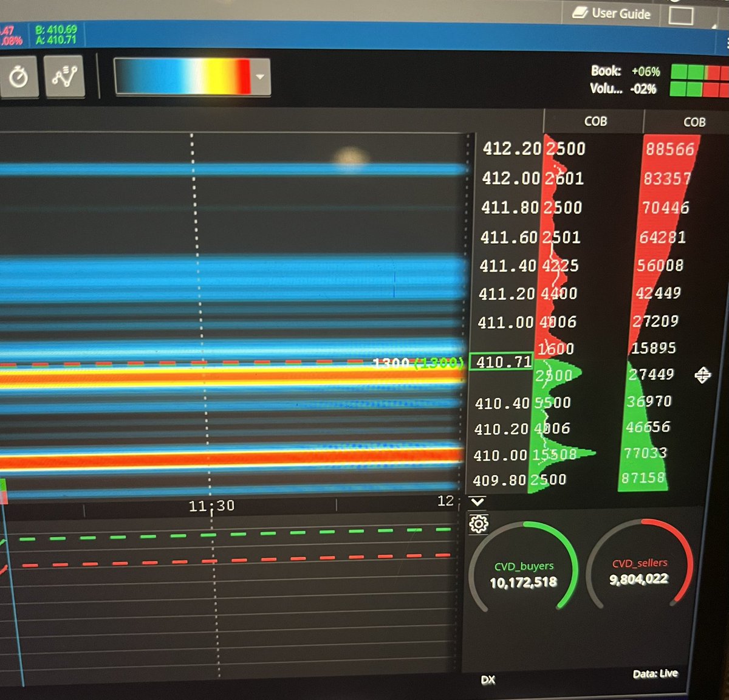Click price level 410.20
729x700 pixels.
click(x=502, y=430)
